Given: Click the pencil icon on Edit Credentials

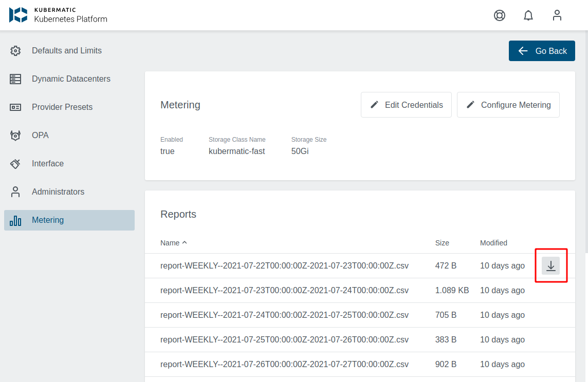Looking at the screenshot, I should click(374, 104).
